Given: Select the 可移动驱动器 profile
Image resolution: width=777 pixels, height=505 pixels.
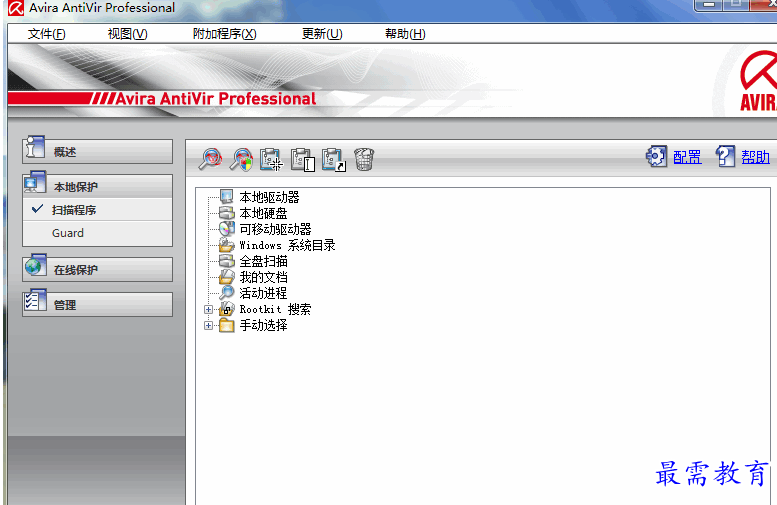Looking at the screenshot, I should [275, 229].
